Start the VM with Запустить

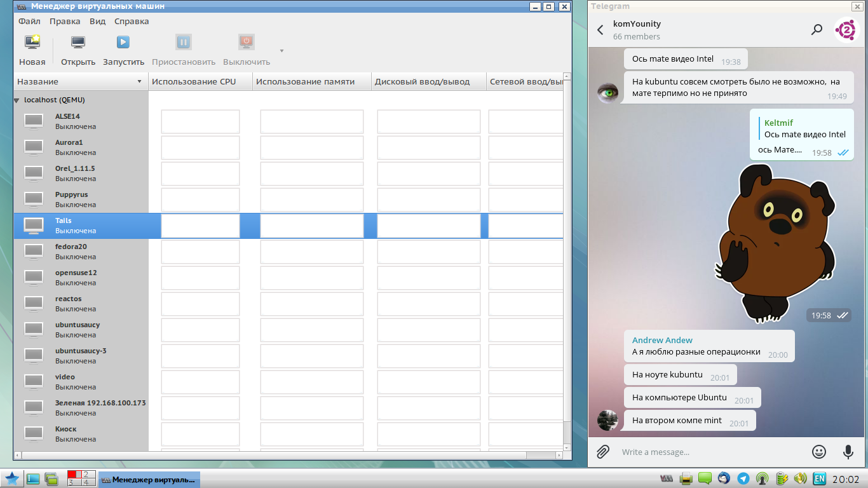(123, 51)
